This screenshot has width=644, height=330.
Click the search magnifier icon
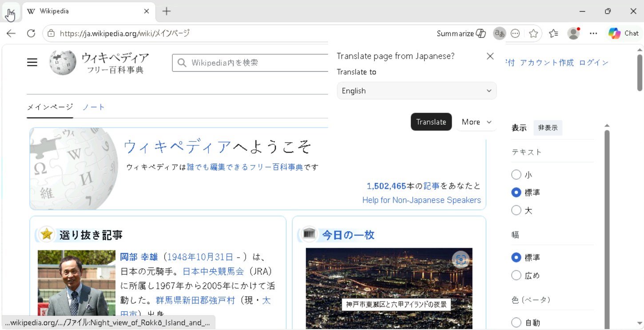pos(182,63)
